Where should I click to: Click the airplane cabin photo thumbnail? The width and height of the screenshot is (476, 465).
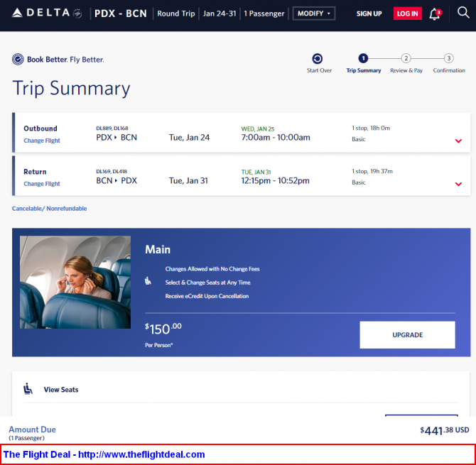point(75,282)
